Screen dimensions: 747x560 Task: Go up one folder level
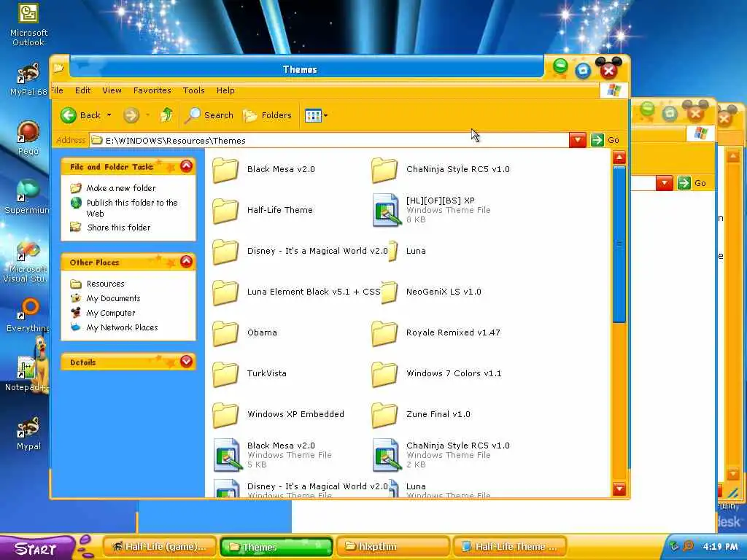point(166,115)
